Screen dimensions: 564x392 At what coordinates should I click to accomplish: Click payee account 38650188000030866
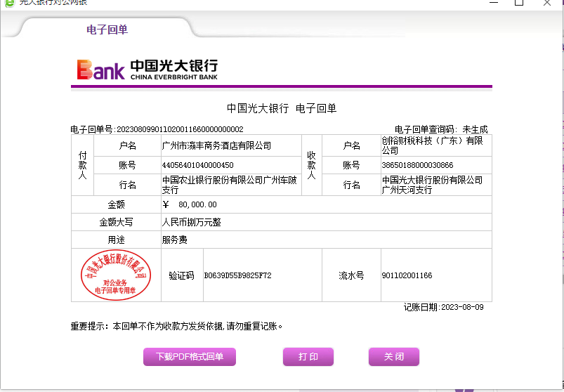point(418,165)
